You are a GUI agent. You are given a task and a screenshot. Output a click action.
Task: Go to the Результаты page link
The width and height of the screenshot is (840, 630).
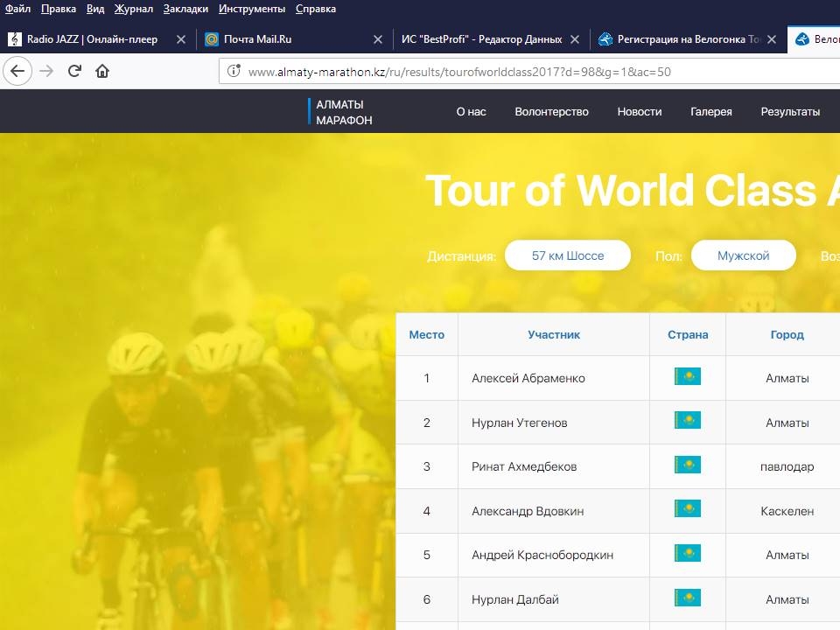790,111
